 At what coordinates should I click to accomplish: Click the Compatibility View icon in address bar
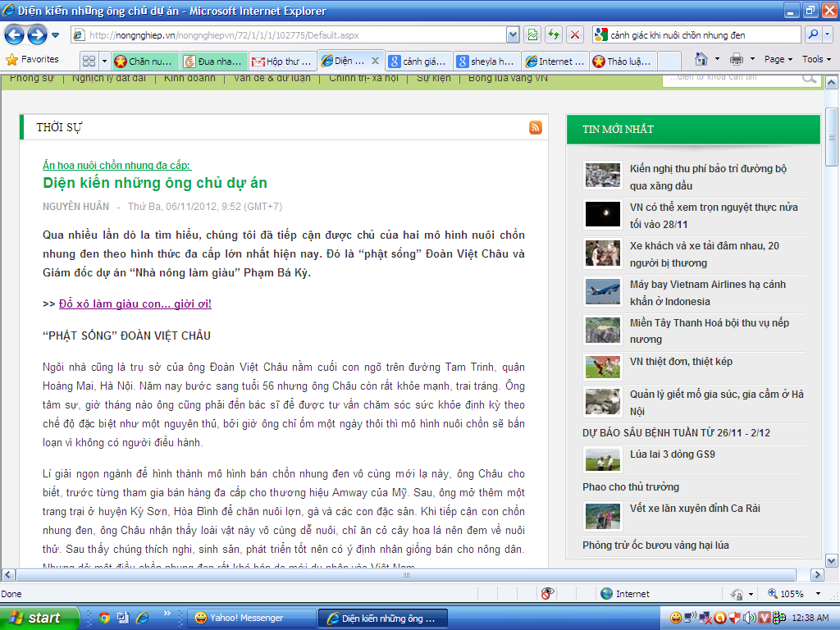click(x=532, y=35)
